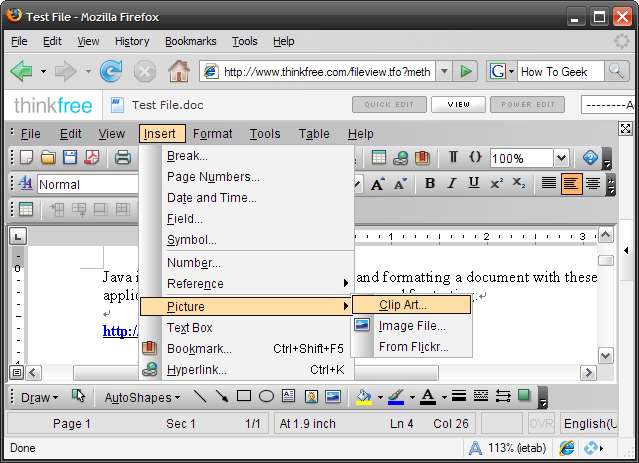
Task: Click the Save document toolbar icon
Action: [x=70, y=158]
